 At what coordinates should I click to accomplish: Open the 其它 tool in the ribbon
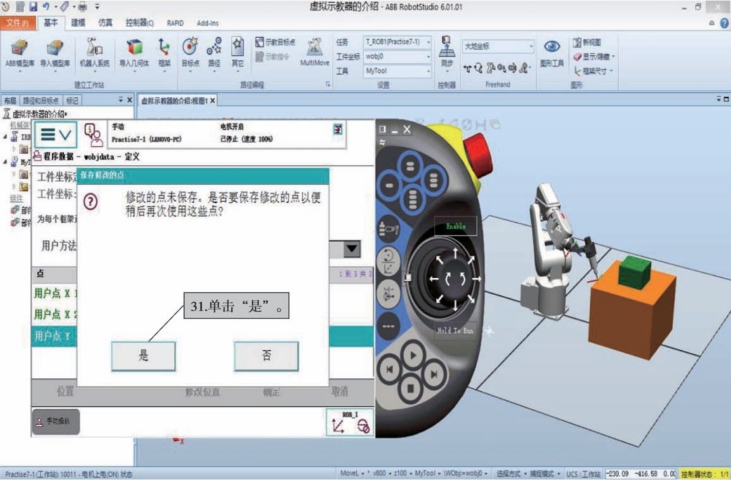pyautogui.click(x=237, y=53)
